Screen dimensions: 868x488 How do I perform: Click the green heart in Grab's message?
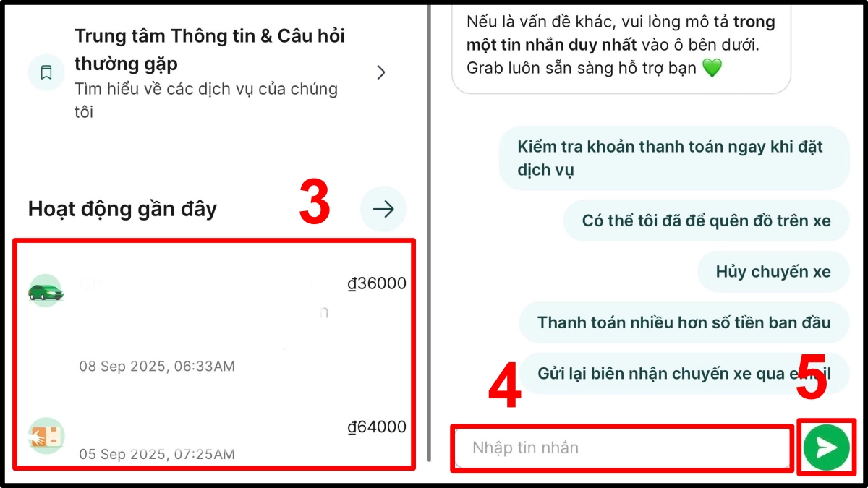712,69
